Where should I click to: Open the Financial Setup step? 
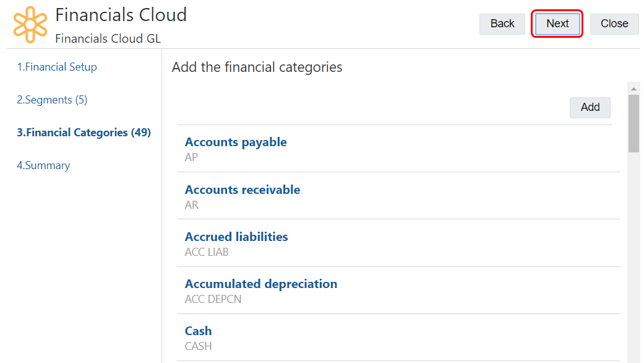point(57,67)
